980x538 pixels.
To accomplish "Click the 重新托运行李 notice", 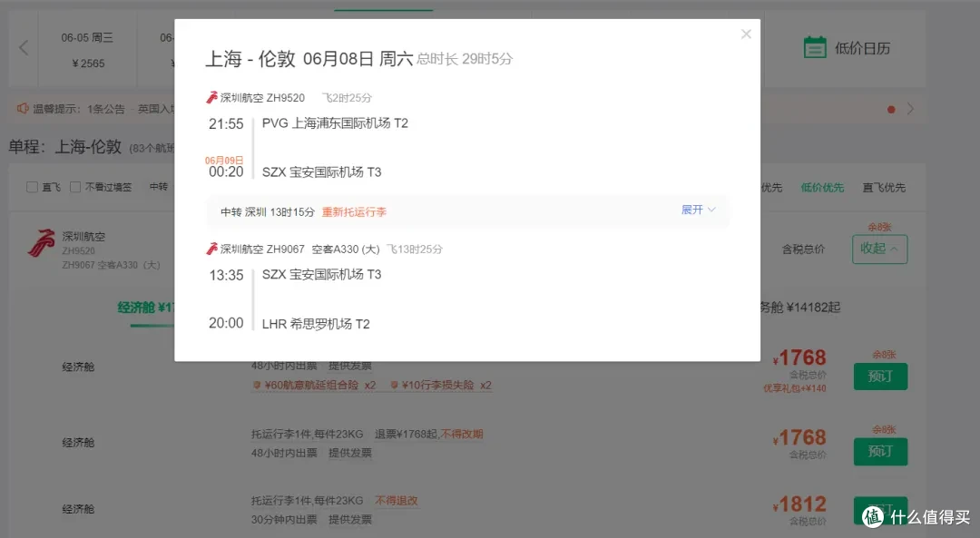I will coord(354,212).
